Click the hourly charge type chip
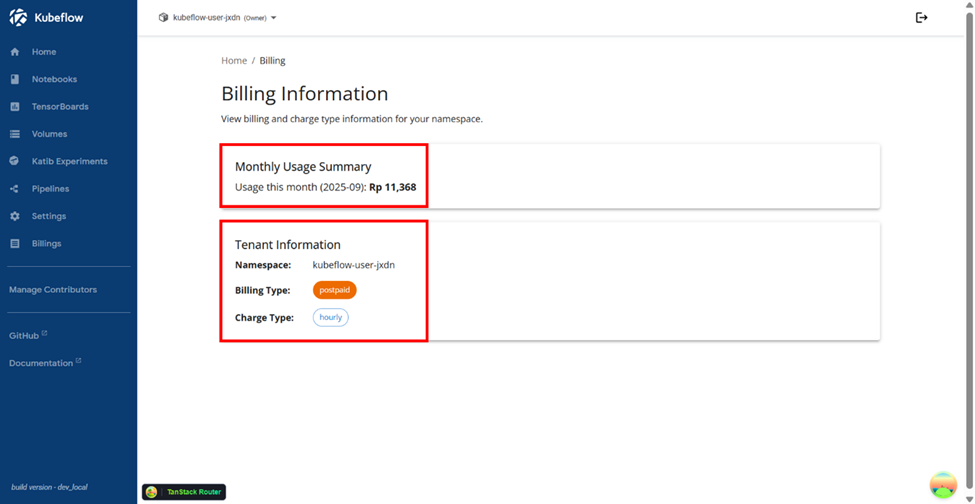Screen dimensions: 975x504 (x=331, y=317)
